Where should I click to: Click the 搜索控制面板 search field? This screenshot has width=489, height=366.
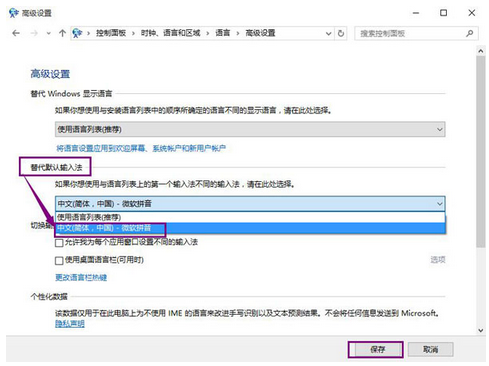pyautogui.click(x=412, y=33)
